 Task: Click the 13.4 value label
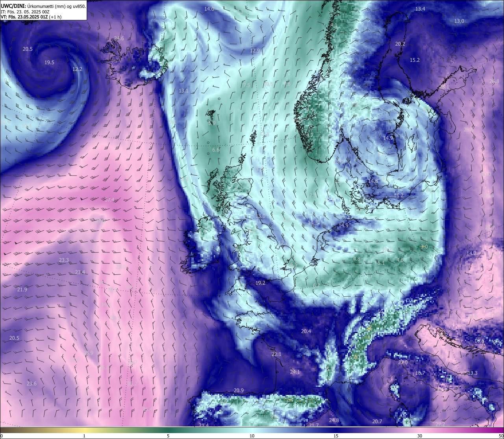pyautogui.click(x=420, y=9)
